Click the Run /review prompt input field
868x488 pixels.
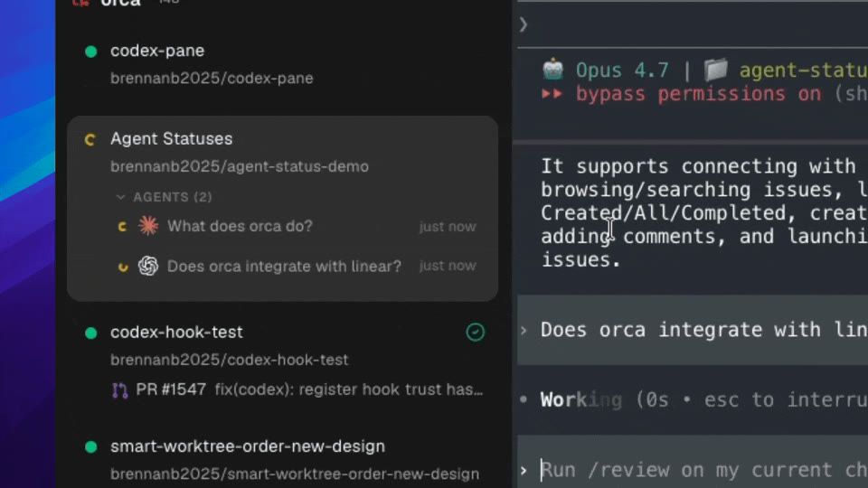point(693,470)
